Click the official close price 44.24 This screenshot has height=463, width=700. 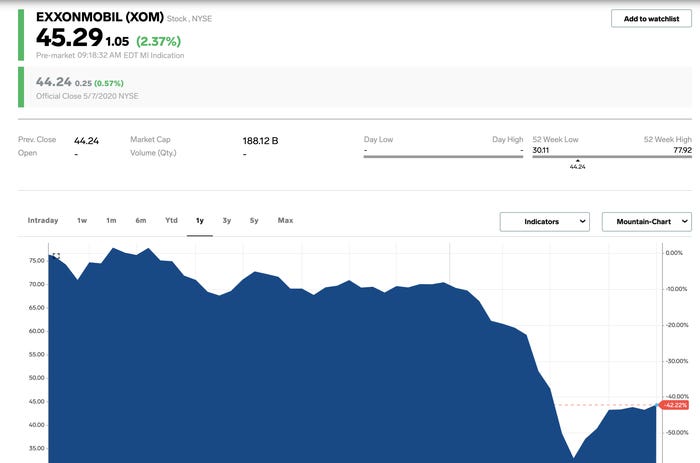point(54,82)
